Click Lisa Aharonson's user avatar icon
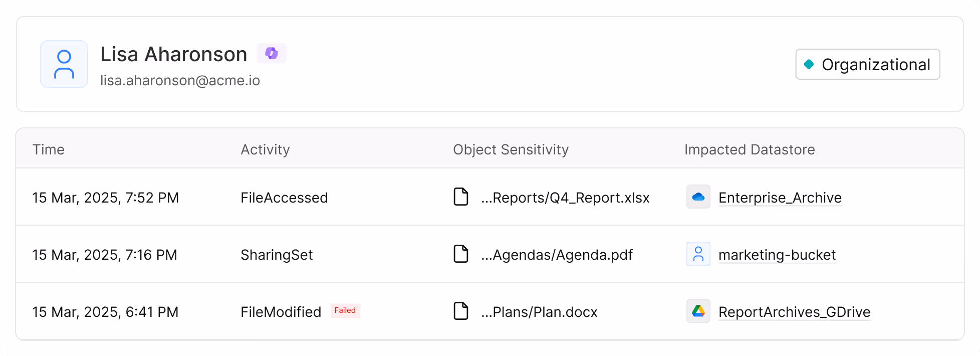The image size is (980, 356). 64,64
